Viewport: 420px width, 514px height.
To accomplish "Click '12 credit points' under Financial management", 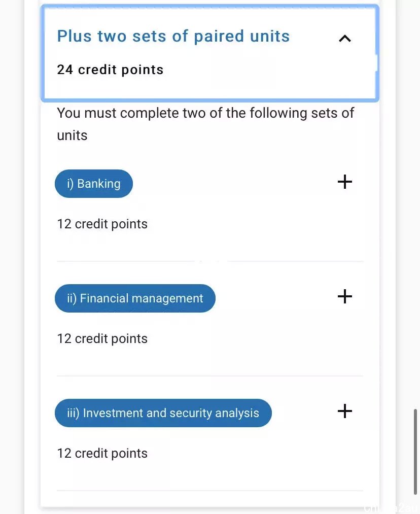I will [102, 339].
